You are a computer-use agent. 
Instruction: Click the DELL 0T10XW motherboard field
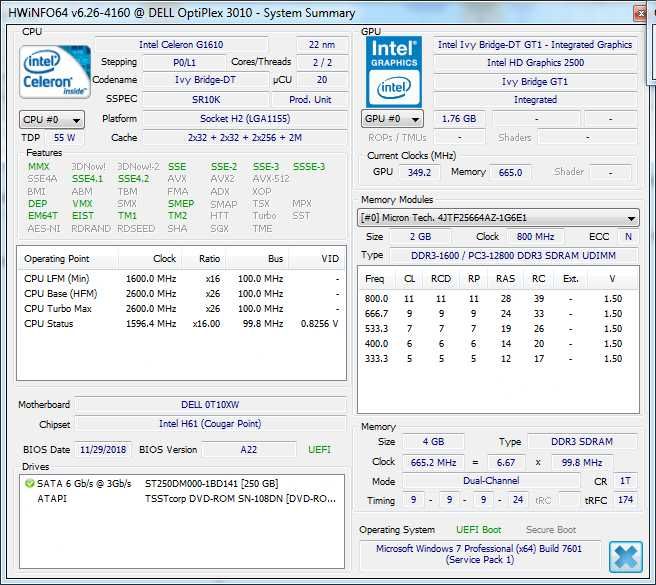click(x=210, y=405)
